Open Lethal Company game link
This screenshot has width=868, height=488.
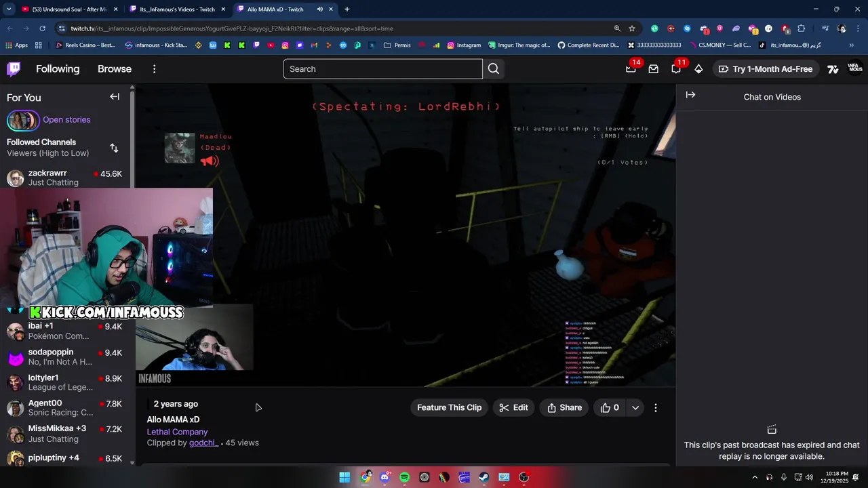177,432
